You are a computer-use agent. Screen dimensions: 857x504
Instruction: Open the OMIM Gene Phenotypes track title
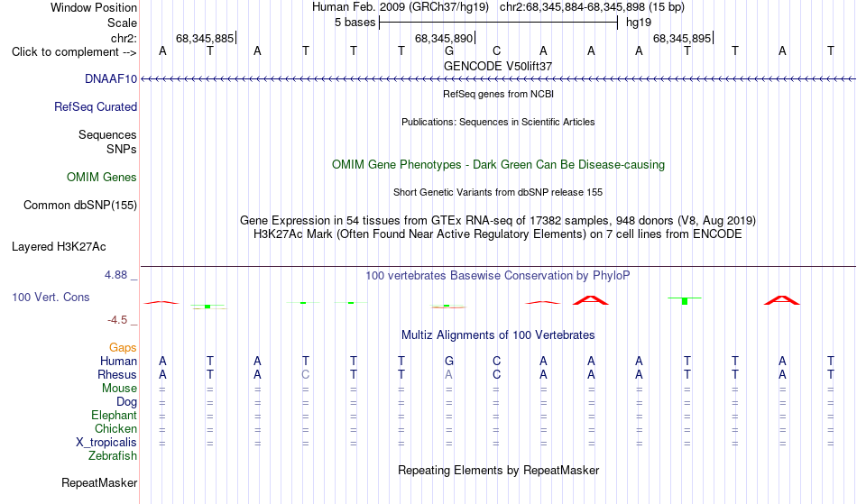[x=498, y=165]
